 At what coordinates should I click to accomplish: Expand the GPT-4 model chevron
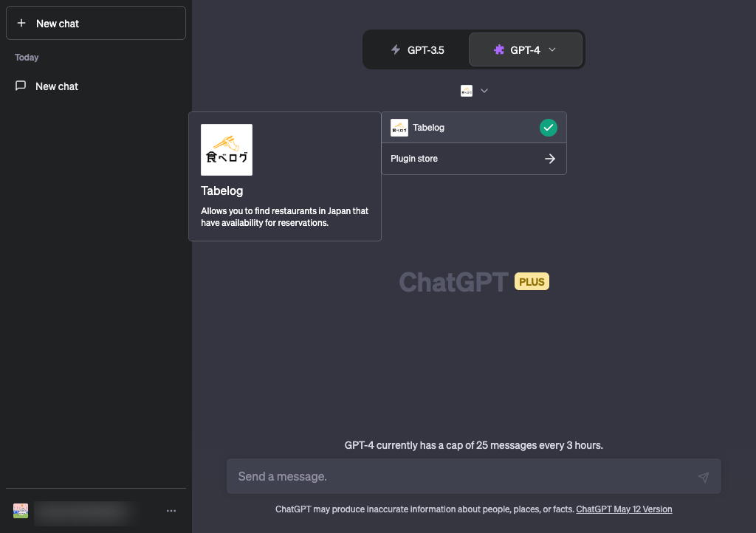[x=552, y=50]
